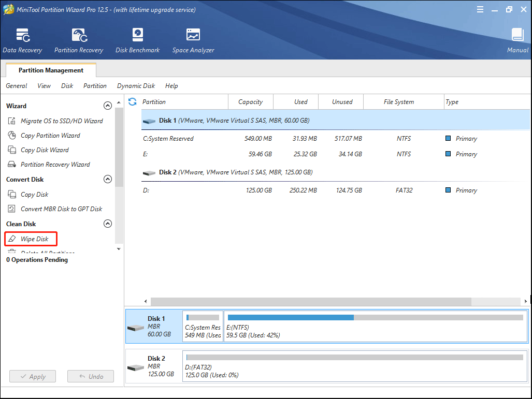The height and width of the screenshot is (399, 532).
Task: Select the E: partition row
Action: tap(335, 154)
